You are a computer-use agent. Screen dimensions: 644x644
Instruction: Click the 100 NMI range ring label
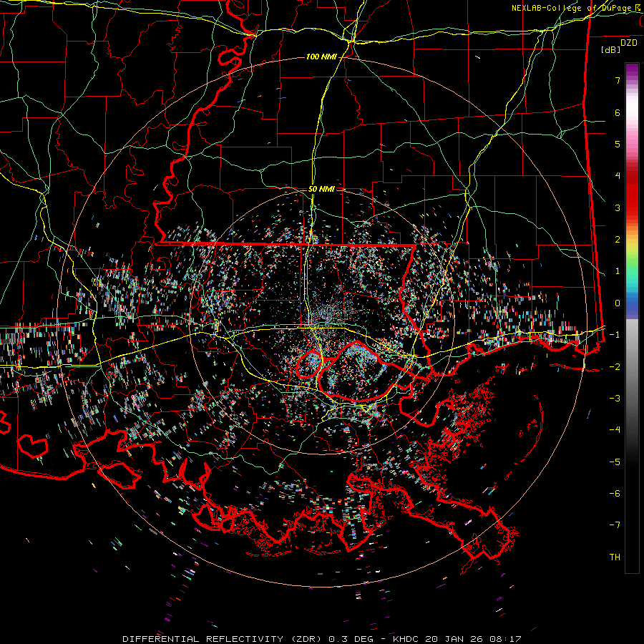pos(321,57)
